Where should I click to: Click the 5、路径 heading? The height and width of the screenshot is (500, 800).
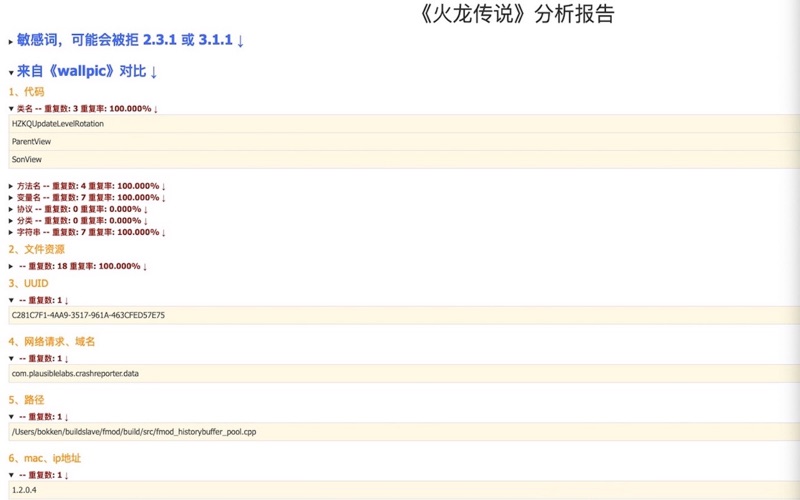click(x=26, y=400)
